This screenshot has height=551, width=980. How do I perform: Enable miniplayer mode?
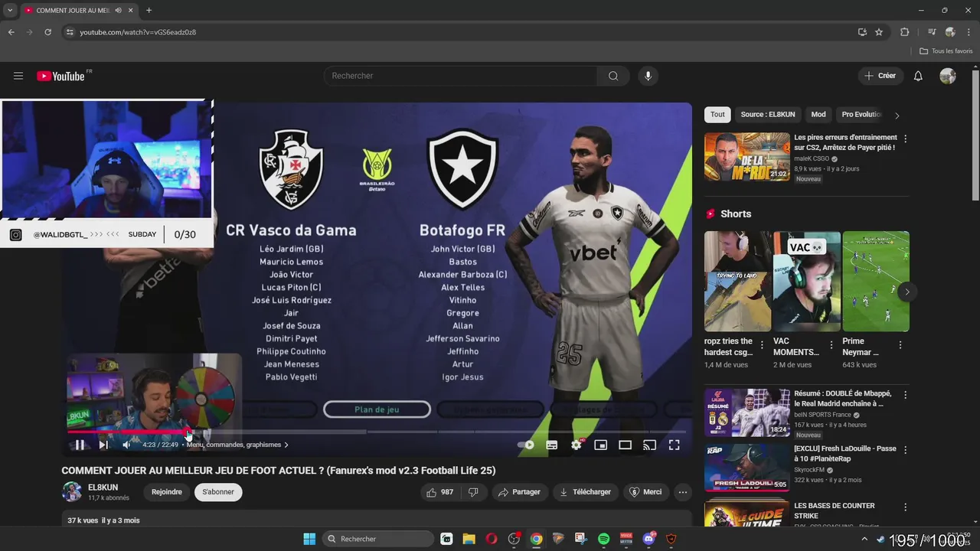click(601, 445)
